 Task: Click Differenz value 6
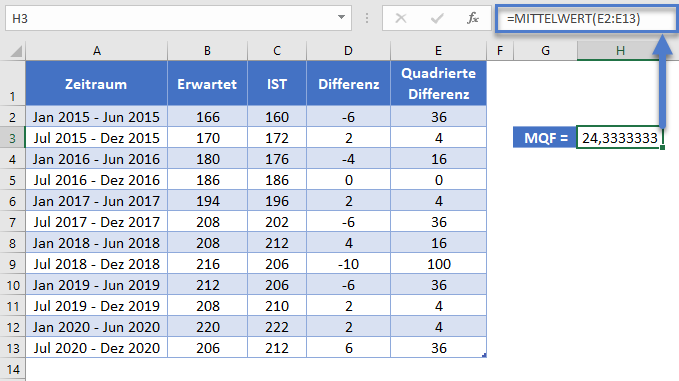(348, 348)
